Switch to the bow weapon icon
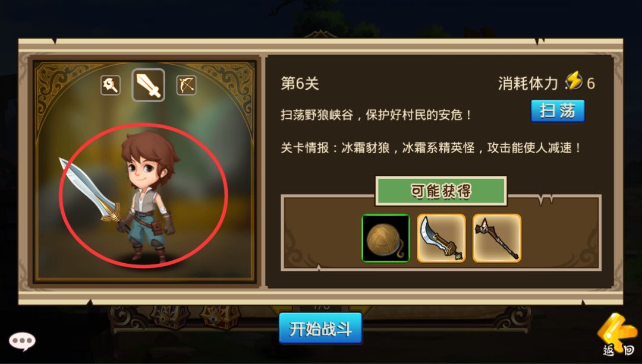The image size is (642, 364). pyautogui.click(x=186, y=85)
